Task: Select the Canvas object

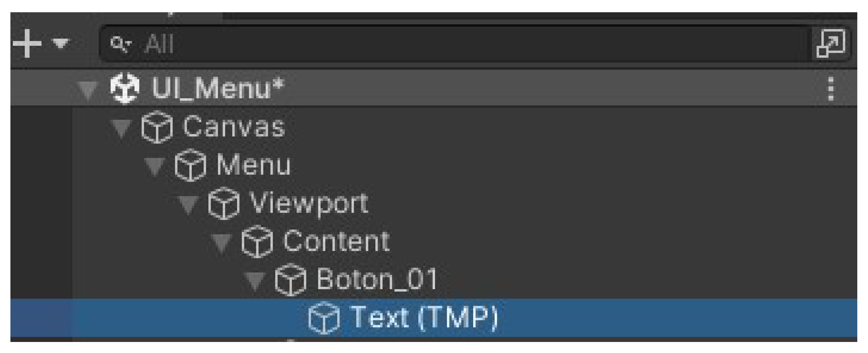Action: click(234, 127)
